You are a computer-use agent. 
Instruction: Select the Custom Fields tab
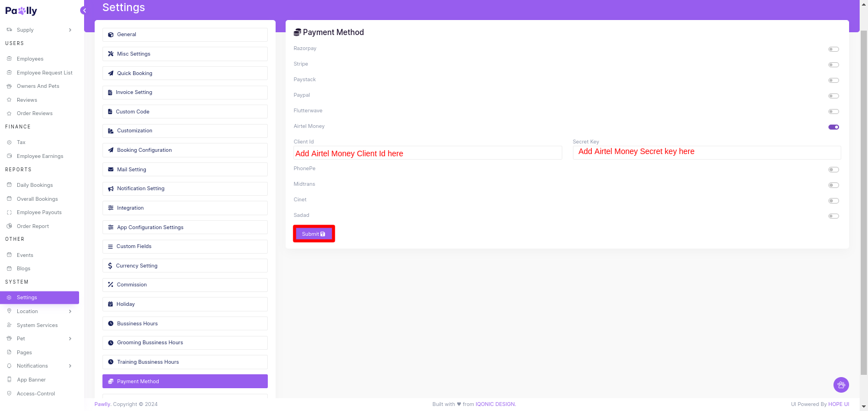pos(185,246)
